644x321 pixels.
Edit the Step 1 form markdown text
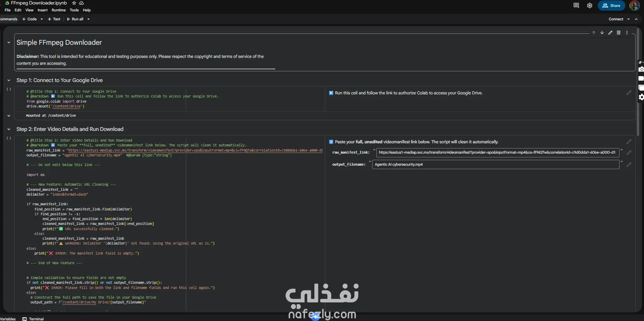pyautogui.click(x=629, y=93)
